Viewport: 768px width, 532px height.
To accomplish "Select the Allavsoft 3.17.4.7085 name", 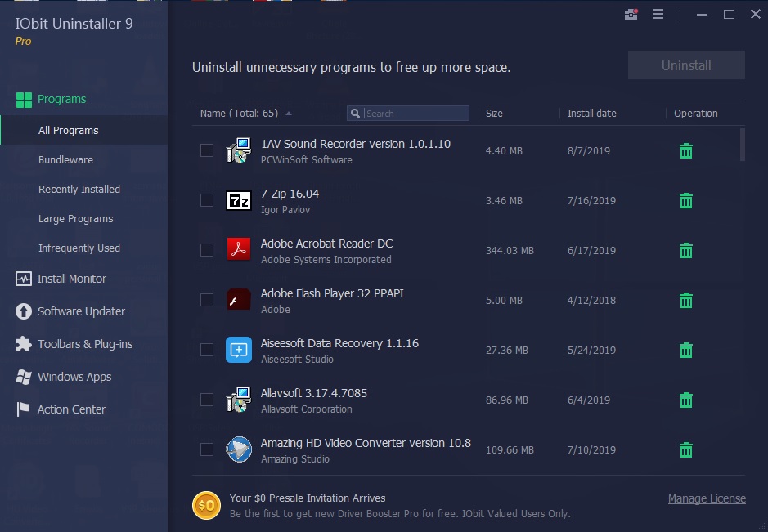I will [313, 393].
